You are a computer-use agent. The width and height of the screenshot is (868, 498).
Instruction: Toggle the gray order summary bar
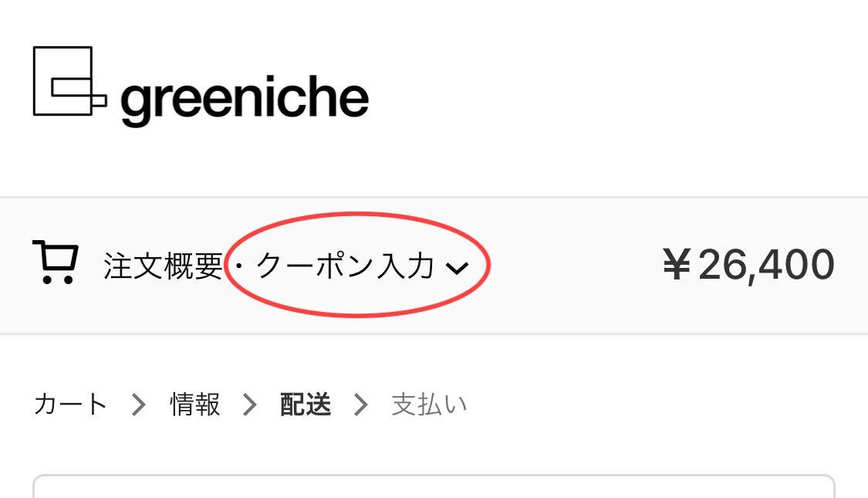click(x=434, y=266)
